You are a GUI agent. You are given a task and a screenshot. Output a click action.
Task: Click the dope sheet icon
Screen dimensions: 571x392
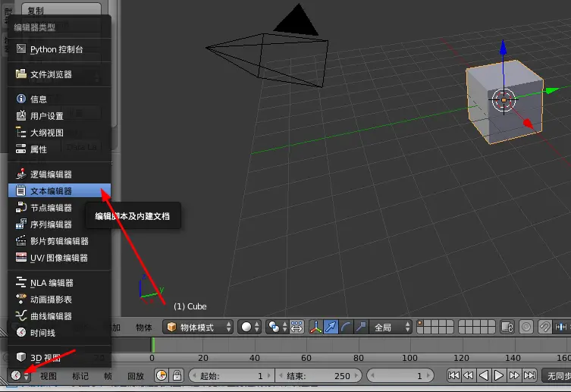pyautogui.click(x=21, y=299)
